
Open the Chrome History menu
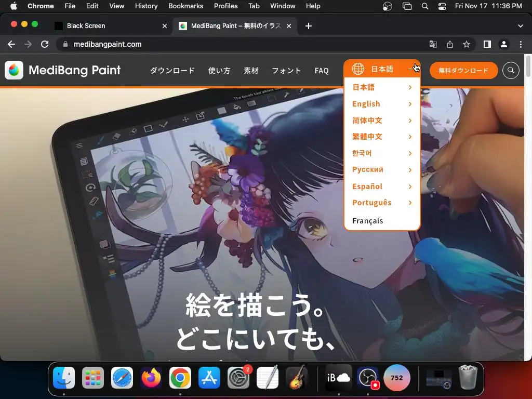146,6
